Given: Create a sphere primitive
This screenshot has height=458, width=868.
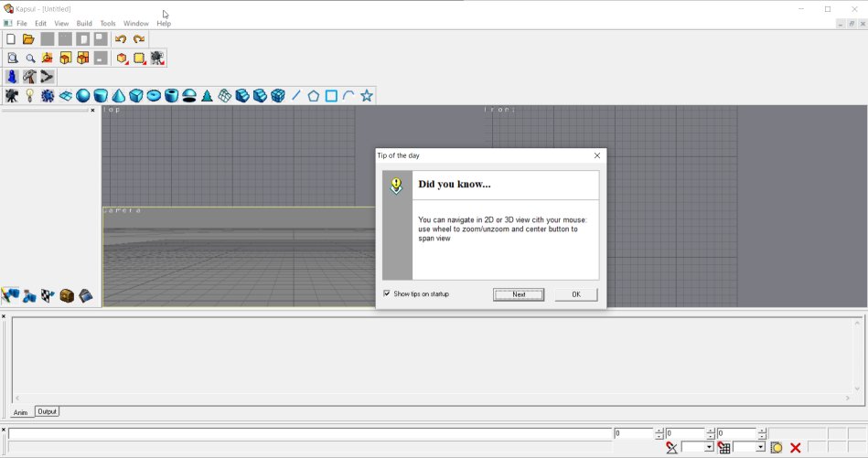Looking at the screenshot, I should (83, 96).
